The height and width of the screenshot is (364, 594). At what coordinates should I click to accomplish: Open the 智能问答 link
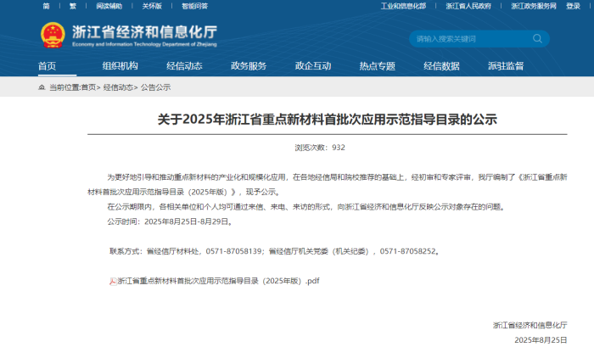(193, 6)
